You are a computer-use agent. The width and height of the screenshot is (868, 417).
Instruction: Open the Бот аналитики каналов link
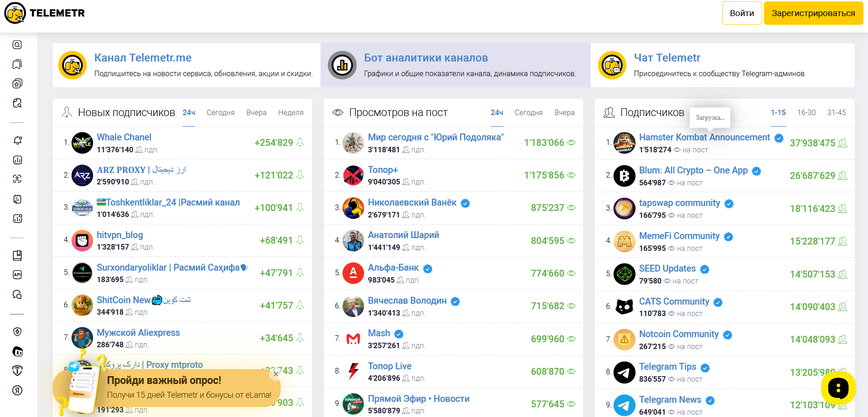tap(426, 58)
